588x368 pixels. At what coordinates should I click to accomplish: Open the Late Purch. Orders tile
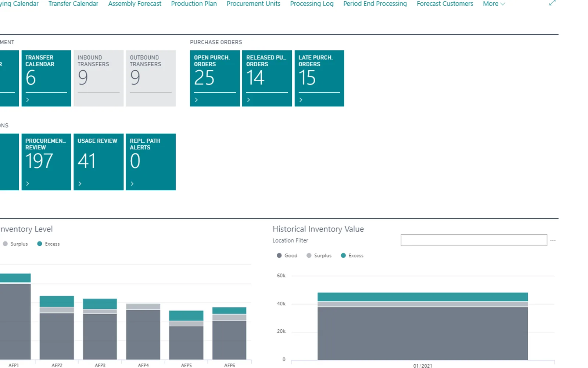[319, 78]
